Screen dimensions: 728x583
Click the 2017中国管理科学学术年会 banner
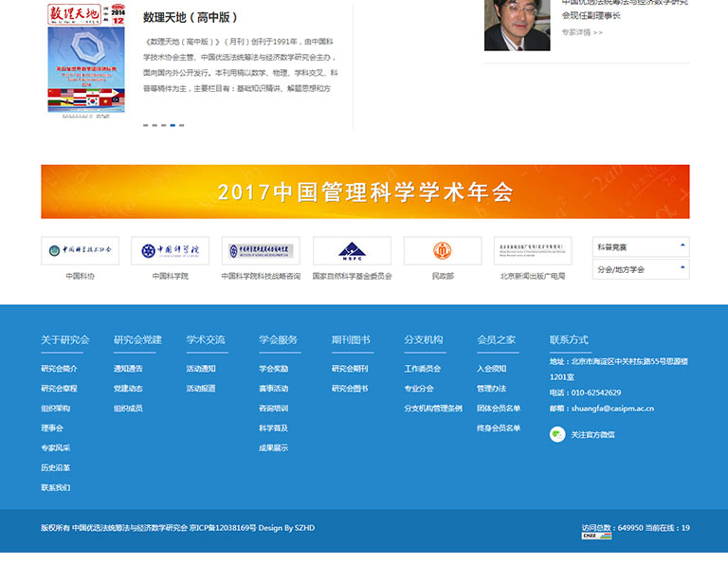click(x=365, y=192)
